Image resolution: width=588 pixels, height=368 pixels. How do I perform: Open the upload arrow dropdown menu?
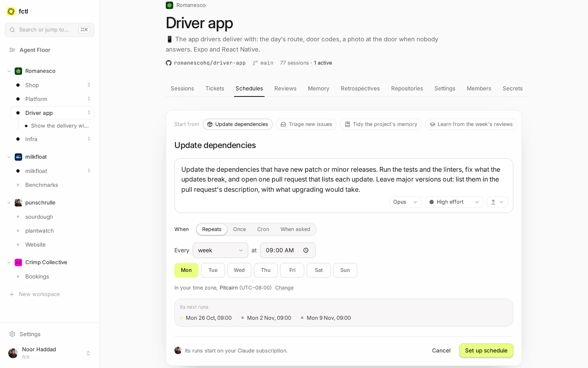(x=497, y=202)
